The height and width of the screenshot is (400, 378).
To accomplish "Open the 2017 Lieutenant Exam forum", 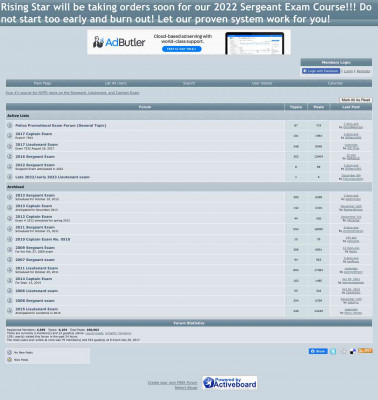I will click(x=37, y=144).
